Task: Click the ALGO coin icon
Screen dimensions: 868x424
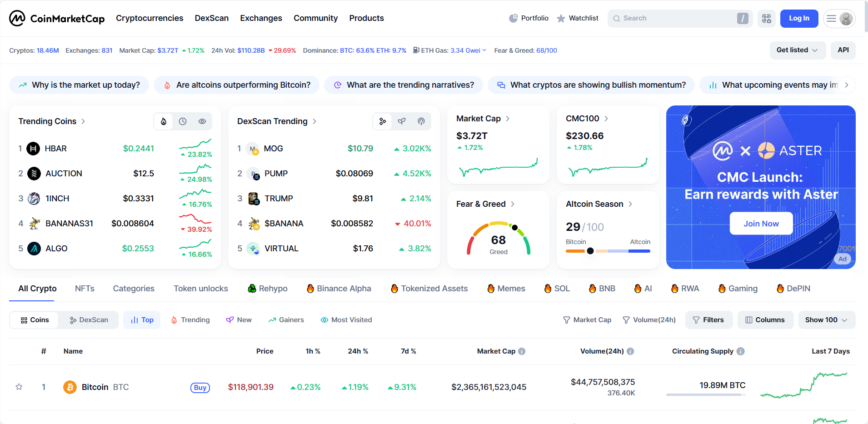Action: pyautogui.click(x=34, y=249)
